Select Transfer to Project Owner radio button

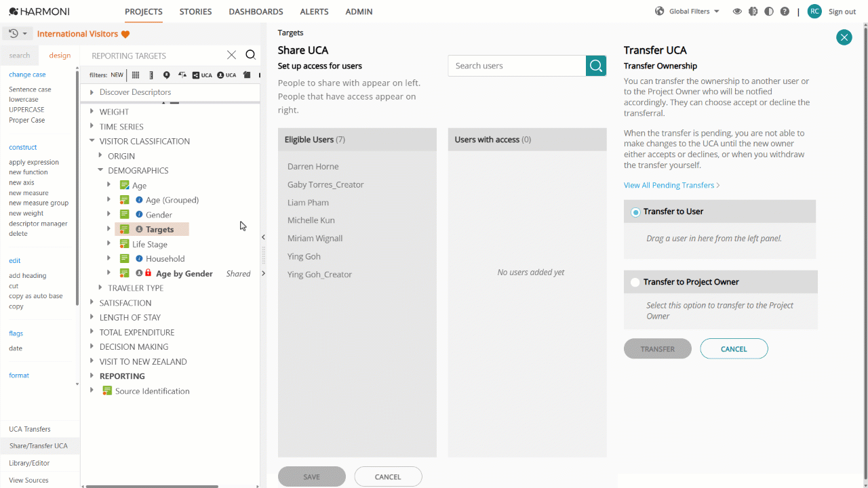tap(635, 283)
